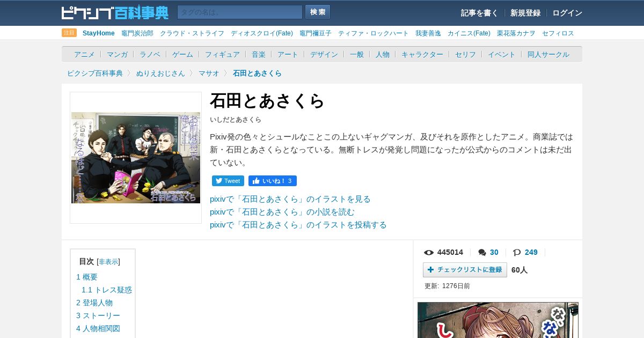This screenshot has height=338, width=644.
Task: Open 新規登録 sign-up link
Action: pos(525,13)
